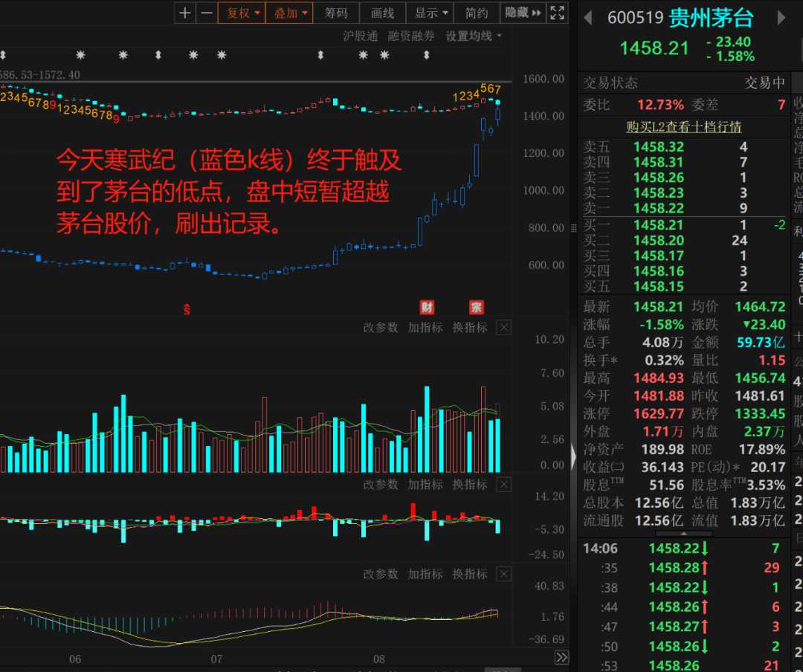The image size is (803, 672).
Task: Click buy-one price 1458.21
Action: 659,225
